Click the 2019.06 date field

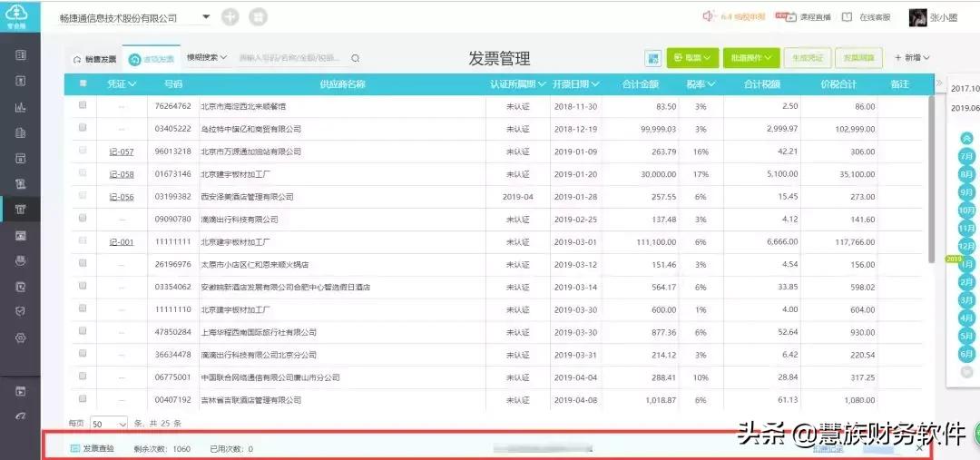[965, 108]
